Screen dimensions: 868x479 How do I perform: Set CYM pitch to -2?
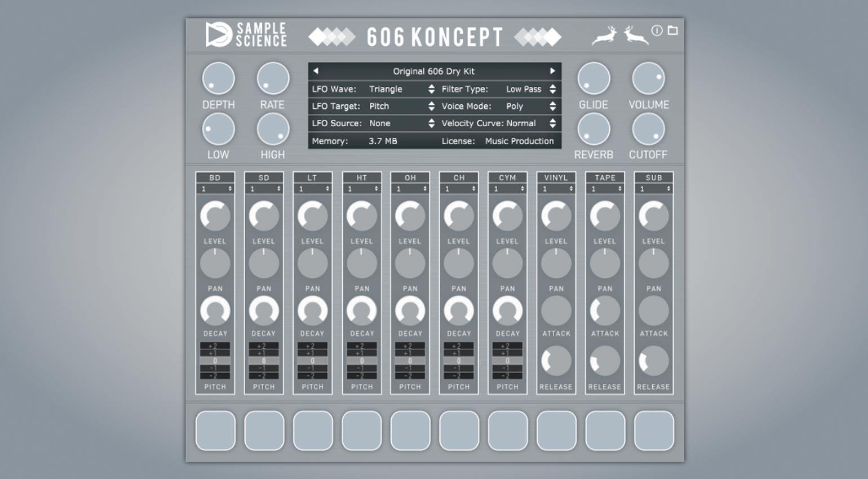(507, 376)
